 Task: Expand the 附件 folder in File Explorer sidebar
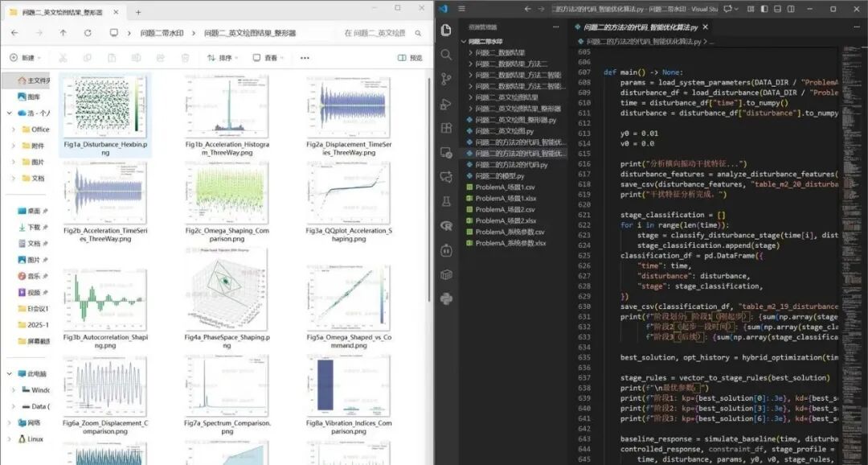pos(14,146)
